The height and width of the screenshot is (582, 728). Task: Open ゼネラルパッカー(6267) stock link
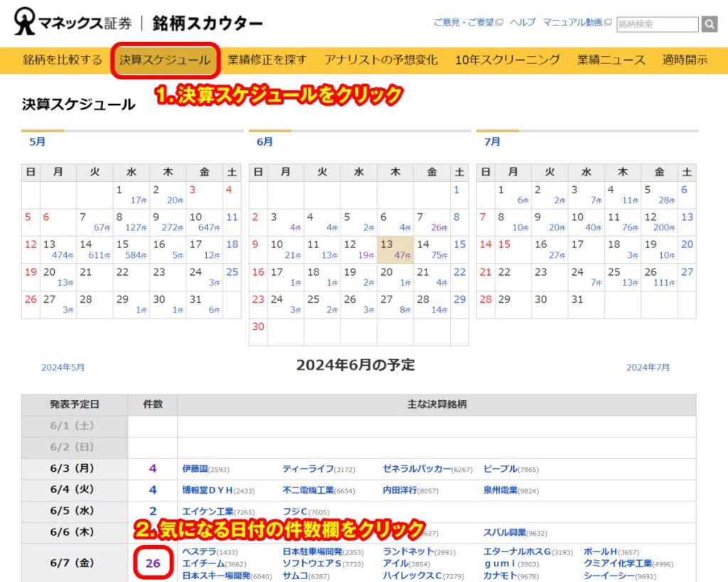pyautogui.click(x=427, y=469)
